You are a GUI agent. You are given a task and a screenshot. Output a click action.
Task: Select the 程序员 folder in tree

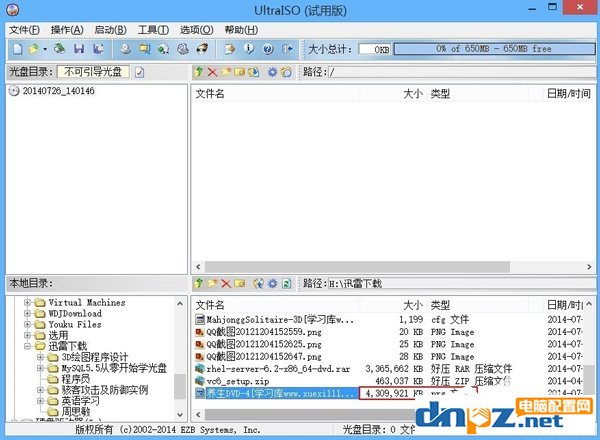[75, 379]
